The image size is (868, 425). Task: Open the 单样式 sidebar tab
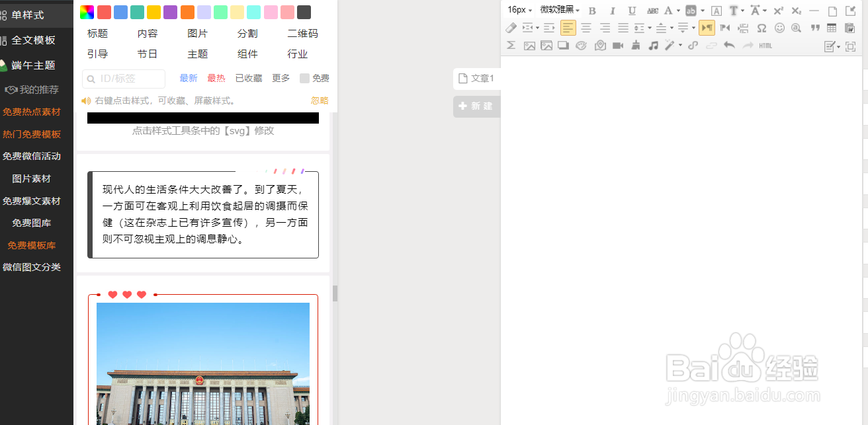pyautogui.click(x=28, y=15)
